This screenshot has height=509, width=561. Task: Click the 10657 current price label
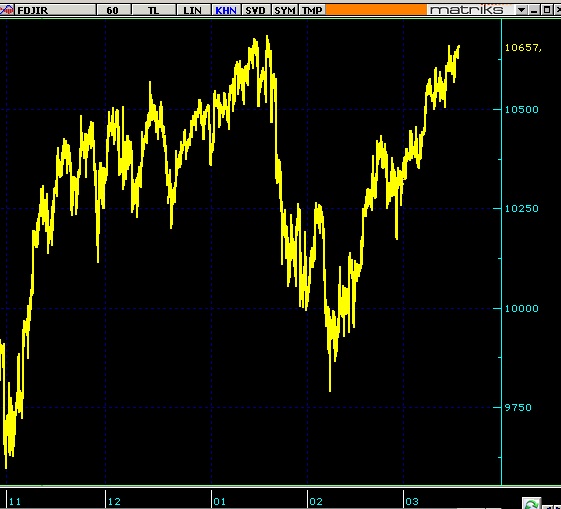tap(523, 48)
